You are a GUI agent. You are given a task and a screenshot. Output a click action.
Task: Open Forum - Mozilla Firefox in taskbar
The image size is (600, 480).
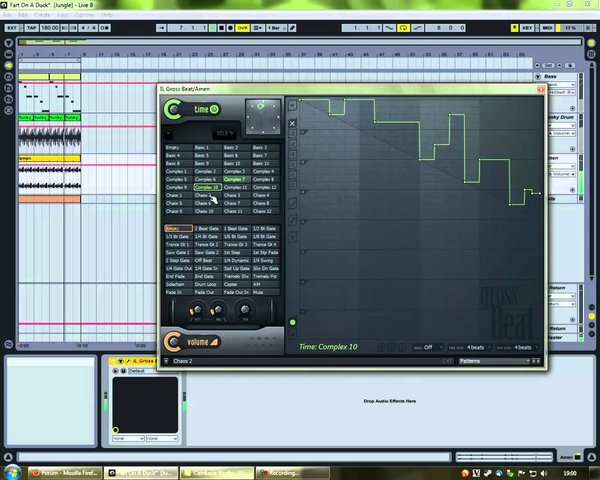click(x=65, y=473)
